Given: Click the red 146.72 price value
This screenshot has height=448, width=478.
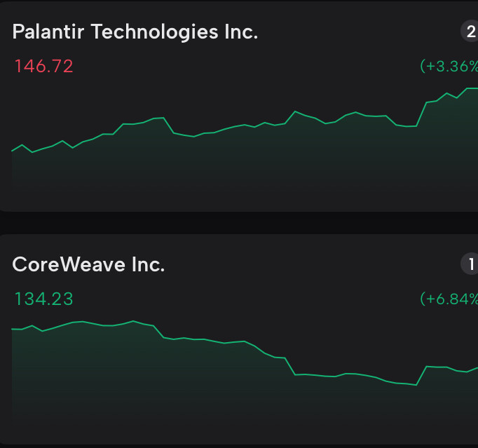Looking at the screenshot, I should [x=43, y=67].
